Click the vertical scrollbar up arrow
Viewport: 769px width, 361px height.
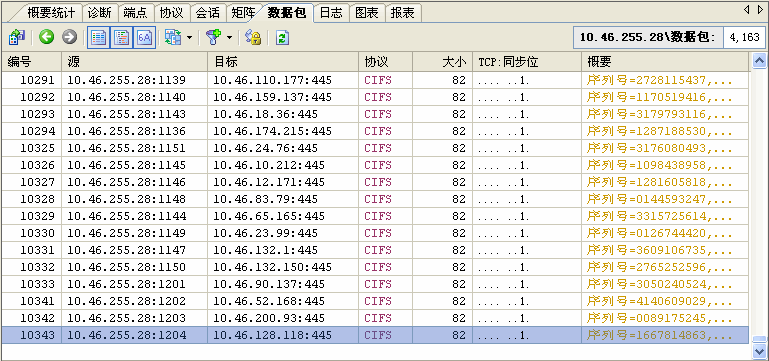tap(759, 61)
